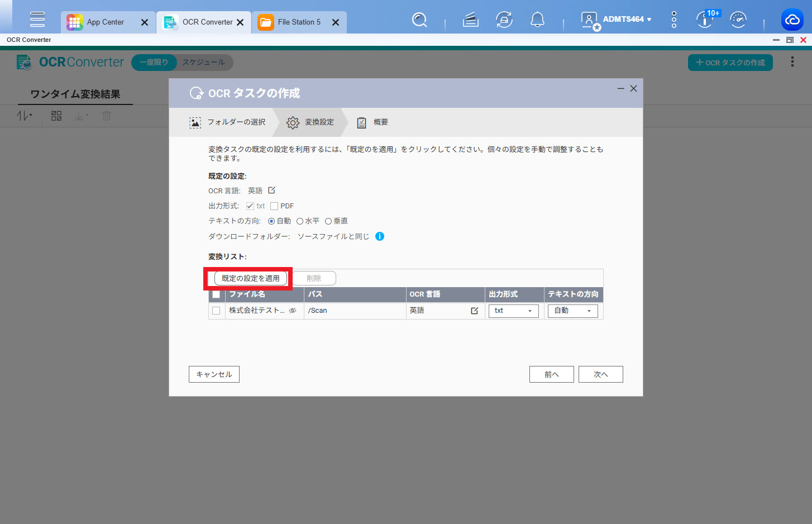Click the edit icon beside default OCR language

[271, 190]
